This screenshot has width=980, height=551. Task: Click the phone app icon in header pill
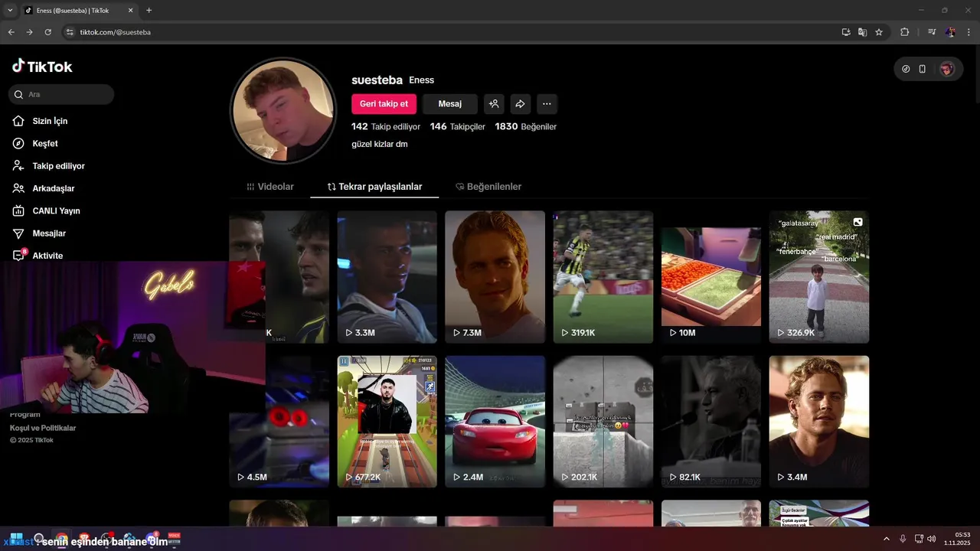[x=922, y=69]
